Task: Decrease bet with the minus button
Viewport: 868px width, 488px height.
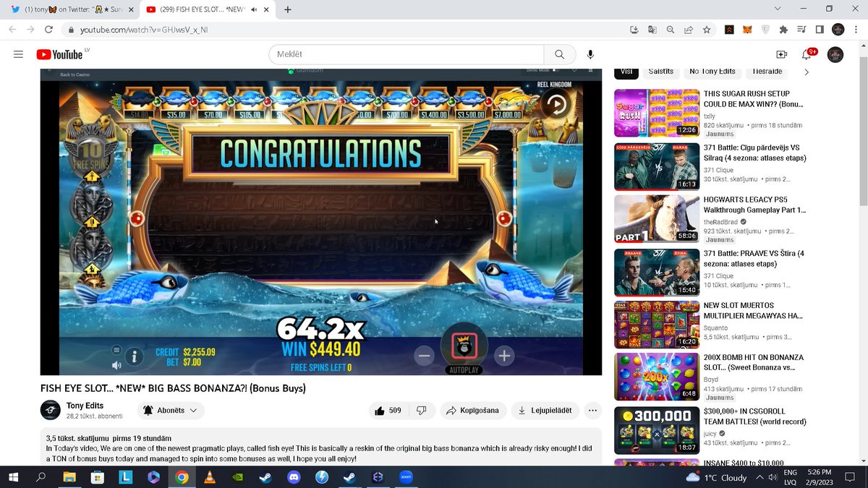Action: coord(424,355)
